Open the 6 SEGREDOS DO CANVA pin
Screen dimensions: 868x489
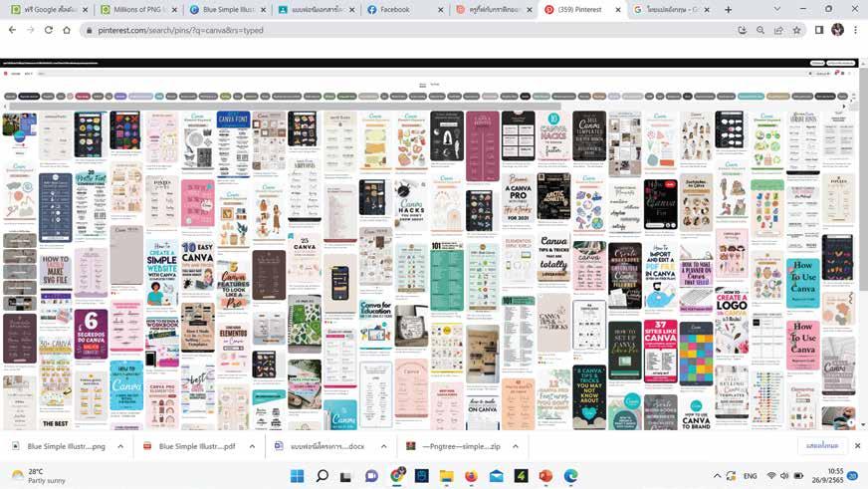click(x=92, y=334)
